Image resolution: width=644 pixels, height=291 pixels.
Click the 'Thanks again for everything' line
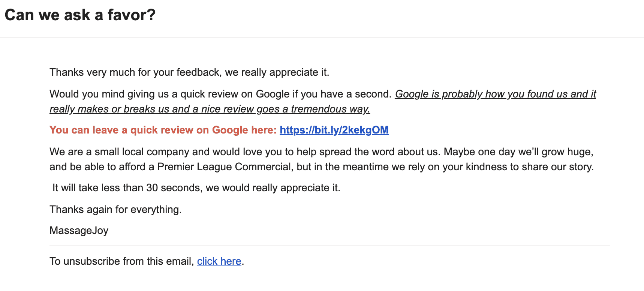point(115,210)
